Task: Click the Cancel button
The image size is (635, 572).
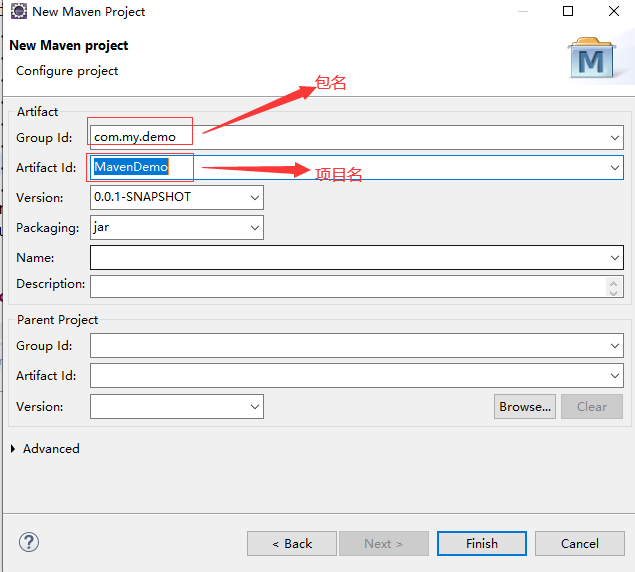Action: coord(580,544)
